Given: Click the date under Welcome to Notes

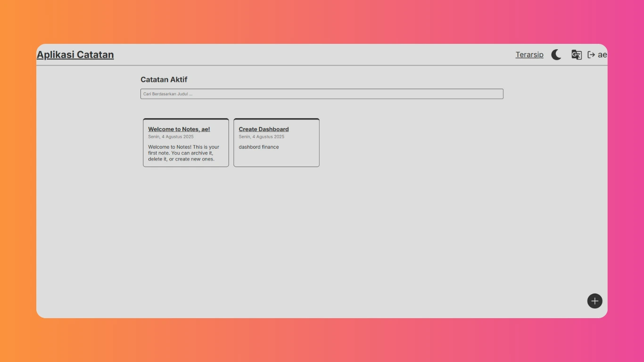Looking at the screenshot, I should (x=171, y=137).
